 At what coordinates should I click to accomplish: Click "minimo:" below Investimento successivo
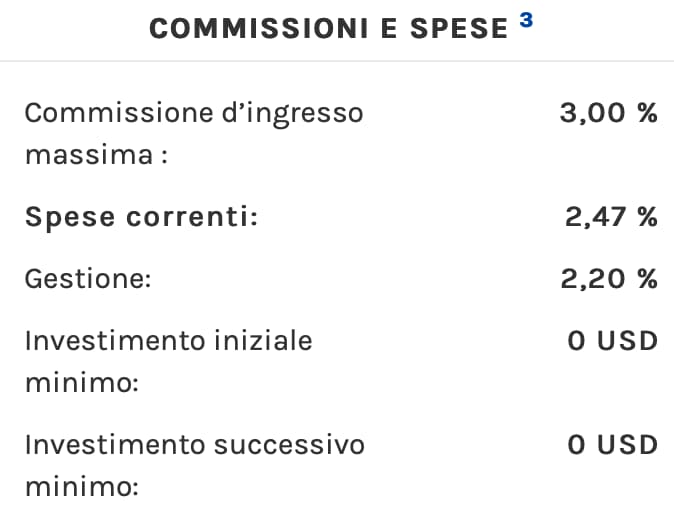click(81, 489)
